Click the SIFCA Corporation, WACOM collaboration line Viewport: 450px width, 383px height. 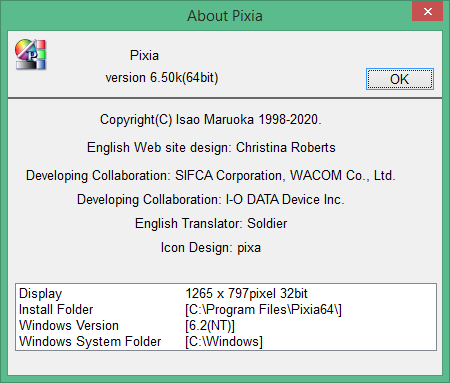point(211,175)
